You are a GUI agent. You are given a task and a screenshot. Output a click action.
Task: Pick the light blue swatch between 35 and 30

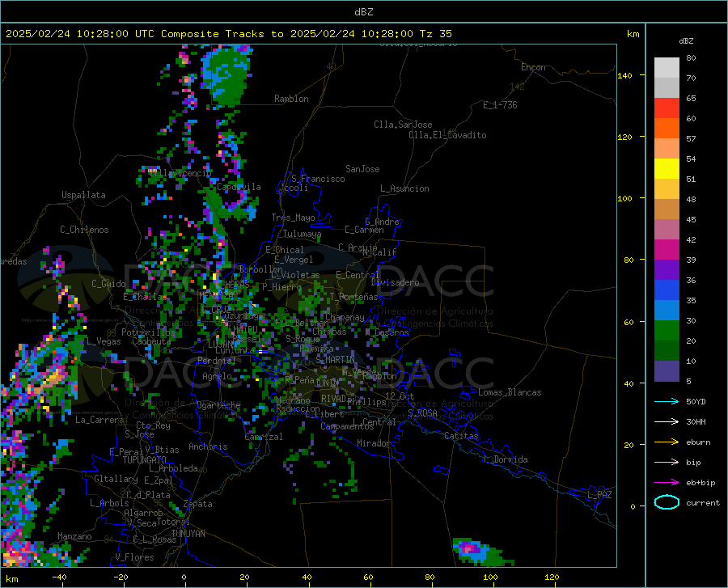[667, 311]
